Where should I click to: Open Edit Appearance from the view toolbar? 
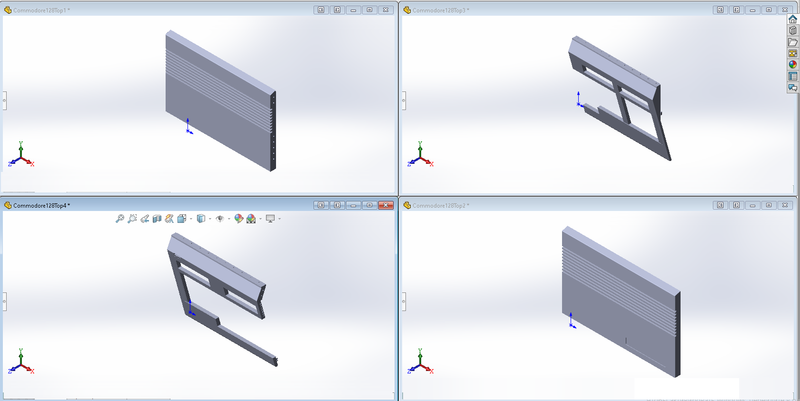238,218
